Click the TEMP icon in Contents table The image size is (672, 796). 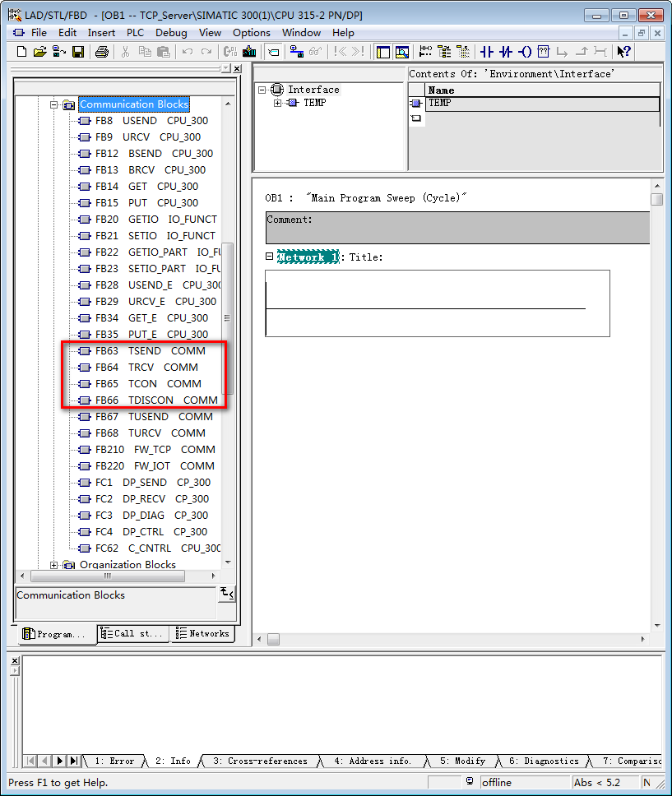[416, 104]
